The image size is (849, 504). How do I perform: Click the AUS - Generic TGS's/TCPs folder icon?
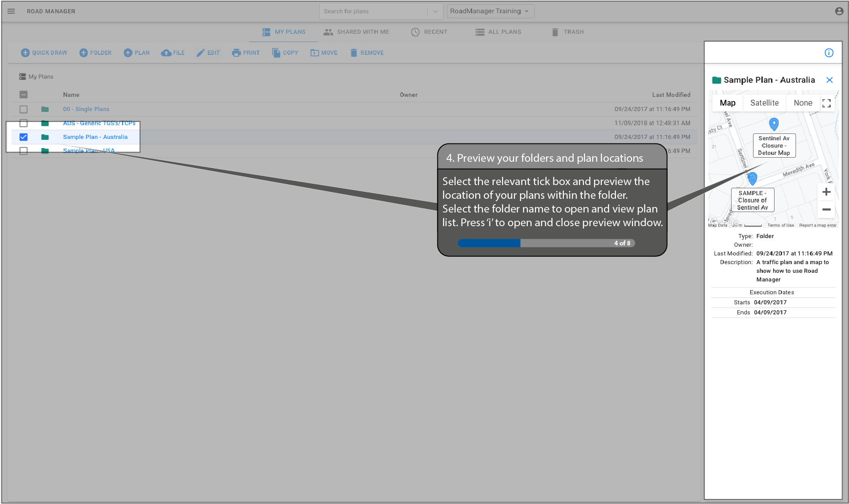pyautogui.click(x=45, y=123)
